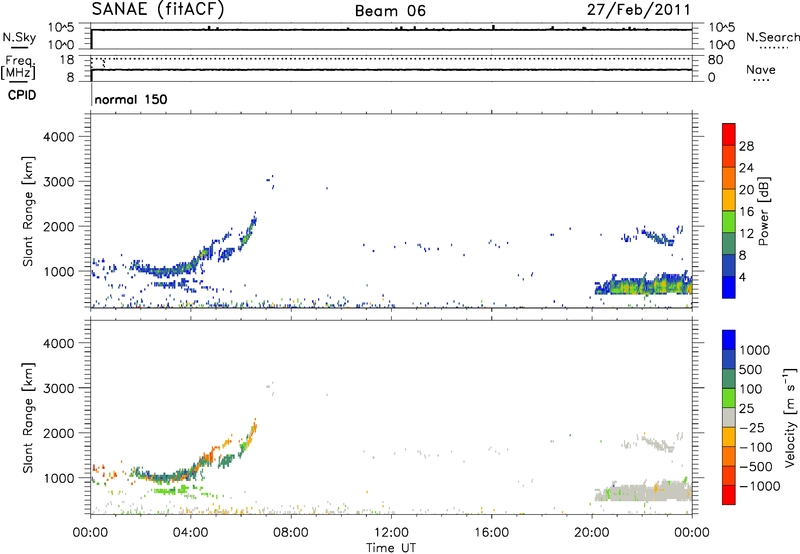The image size is (800, 554).
Task: Select the 12–16 dB light green power swatch
Action: (x=729, y=222)
